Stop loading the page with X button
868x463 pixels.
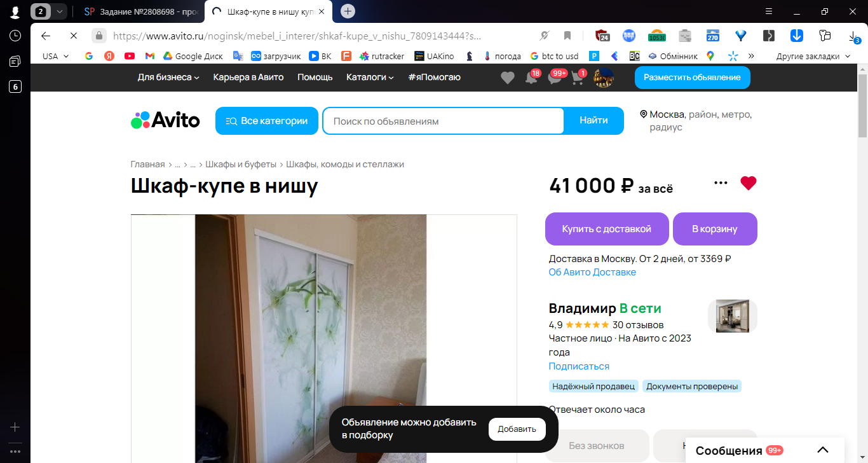[x=73, y=36]
